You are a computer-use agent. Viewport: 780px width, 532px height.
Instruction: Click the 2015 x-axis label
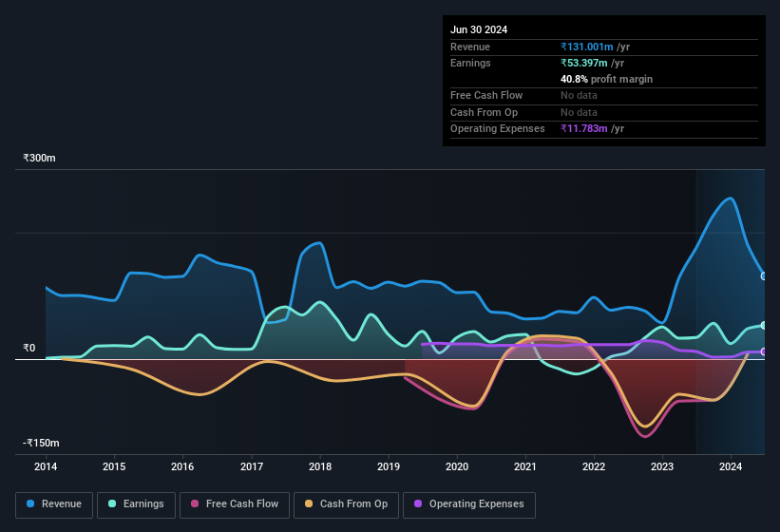coord(114,466)
